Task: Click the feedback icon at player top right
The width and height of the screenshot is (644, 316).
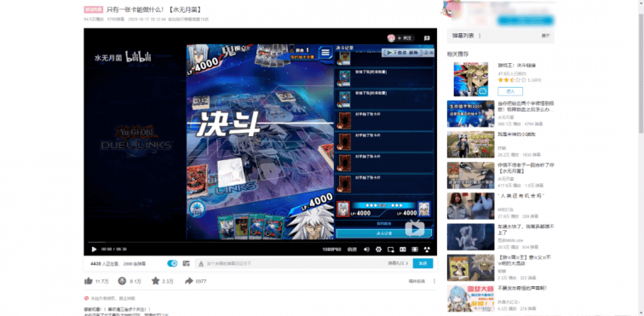Action: pyautogui.click(x=427, y=38)
